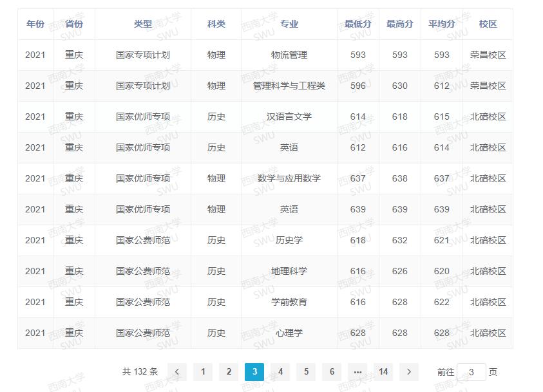Navigate to page 2 of results
543x392 pixels.
tap(229, 372)
